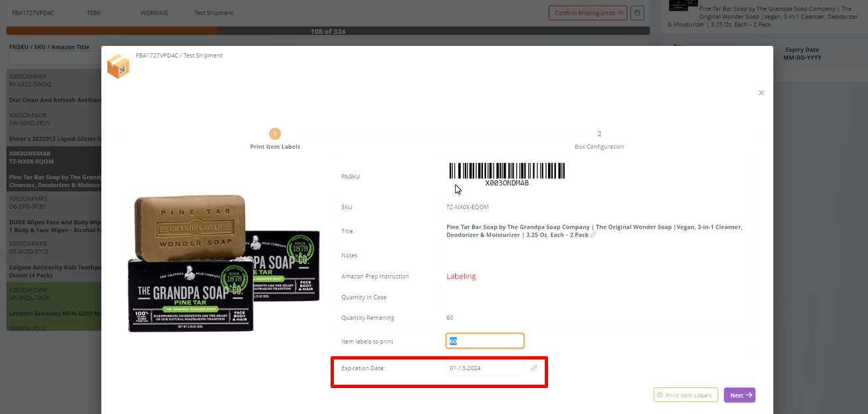The image size is (868, 414).
Task: Click the icon button next to Confirm Missing Units
Action: tap(637, 13)
